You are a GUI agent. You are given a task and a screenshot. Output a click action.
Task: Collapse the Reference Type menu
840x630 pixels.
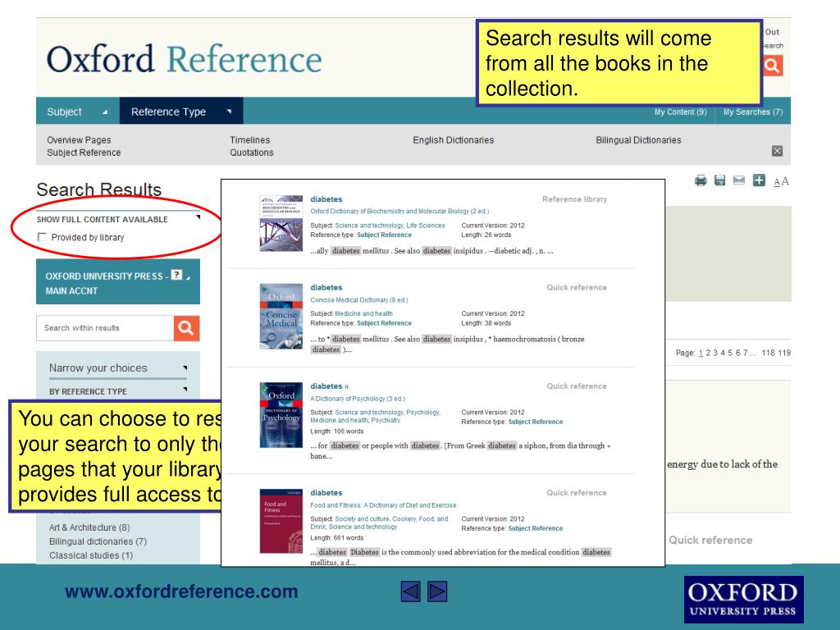point(181,112)
